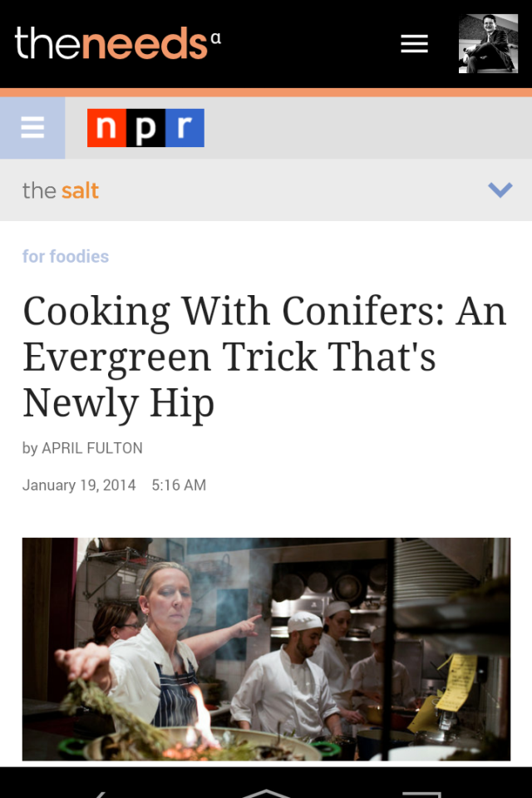Tap the alpha badge beside theneeds logo
Screen dimensions: 532x798
[x=216, y=38]
